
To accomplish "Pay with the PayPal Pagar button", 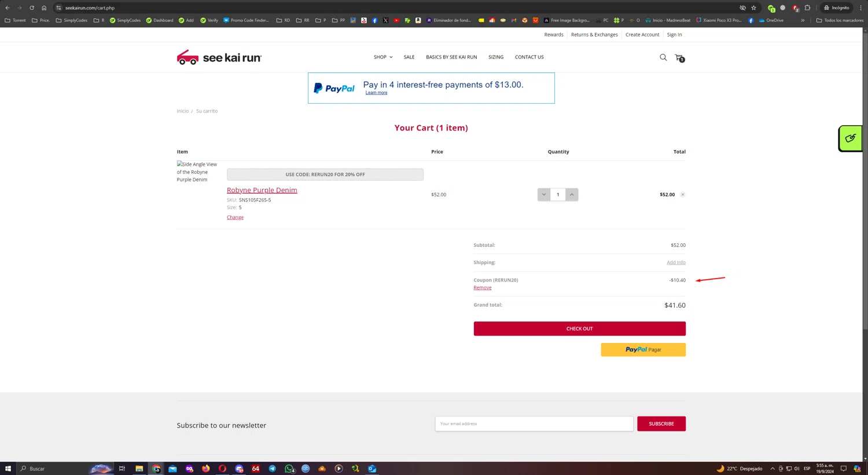I will coord(643,350).
